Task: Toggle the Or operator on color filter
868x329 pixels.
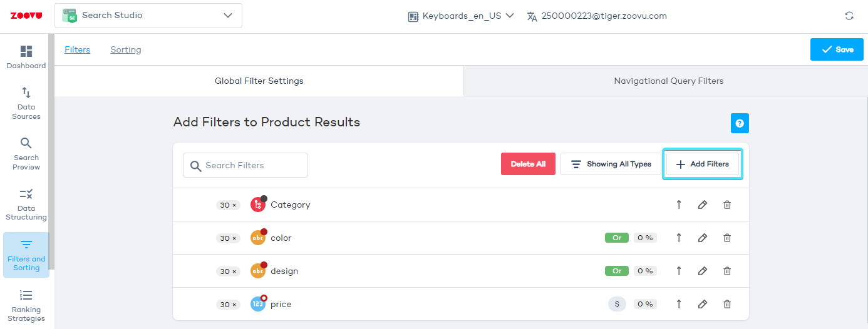Action: point(617,238)
